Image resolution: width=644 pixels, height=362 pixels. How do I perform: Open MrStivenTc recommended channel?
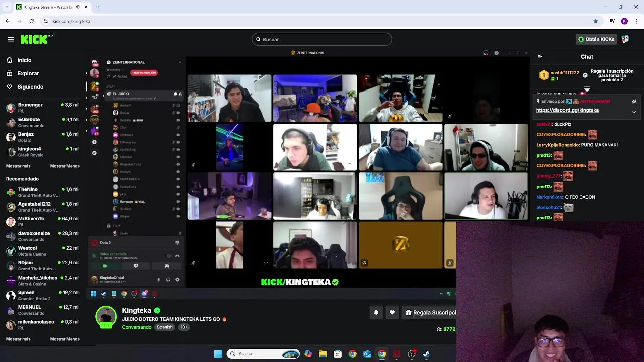(x=43, y=222)
